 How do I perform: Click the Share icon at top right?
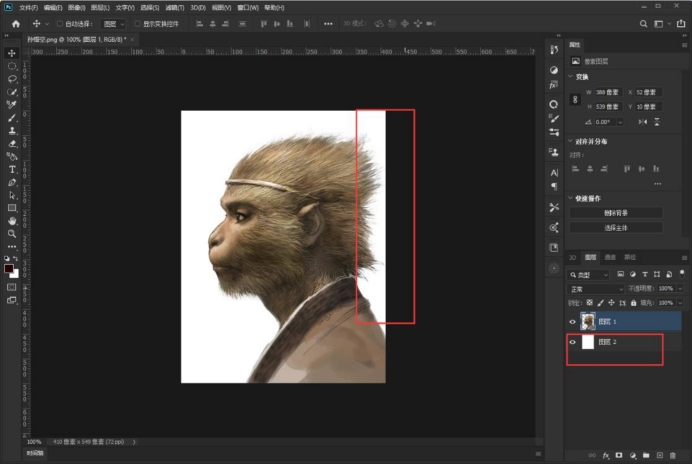681,23
